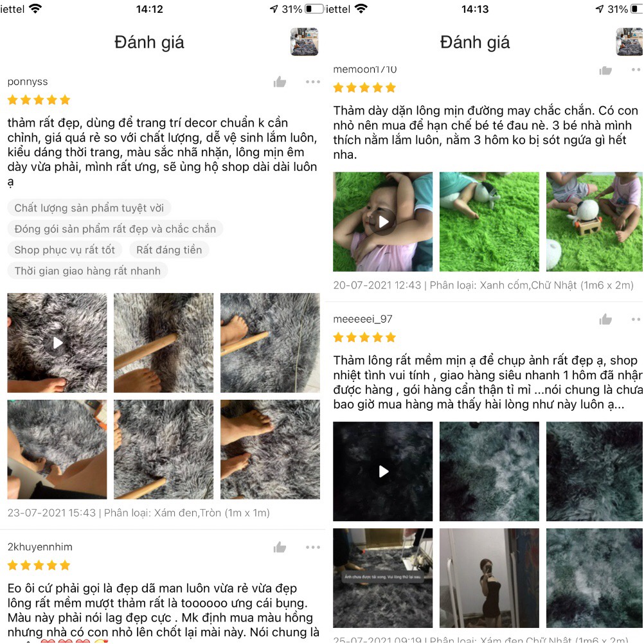The image size is (644, 644).
Task: Play meeeeei_97's dark rug video
Action: coord(383,471)
